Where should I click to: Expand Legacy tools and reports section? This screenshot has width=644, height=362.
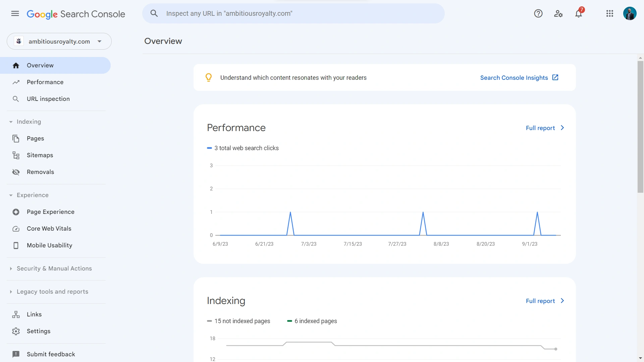[x=52, y=292]
